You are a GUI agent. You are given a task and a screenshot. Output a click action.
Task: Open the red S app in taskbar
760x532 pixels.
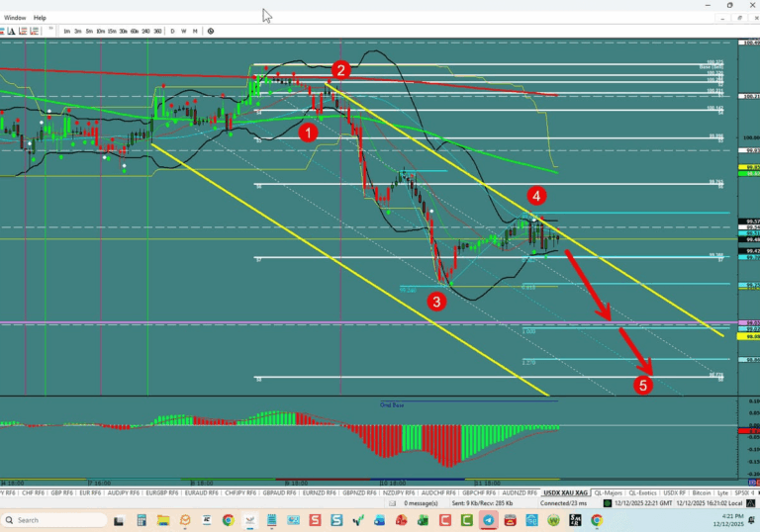point(315,520)
